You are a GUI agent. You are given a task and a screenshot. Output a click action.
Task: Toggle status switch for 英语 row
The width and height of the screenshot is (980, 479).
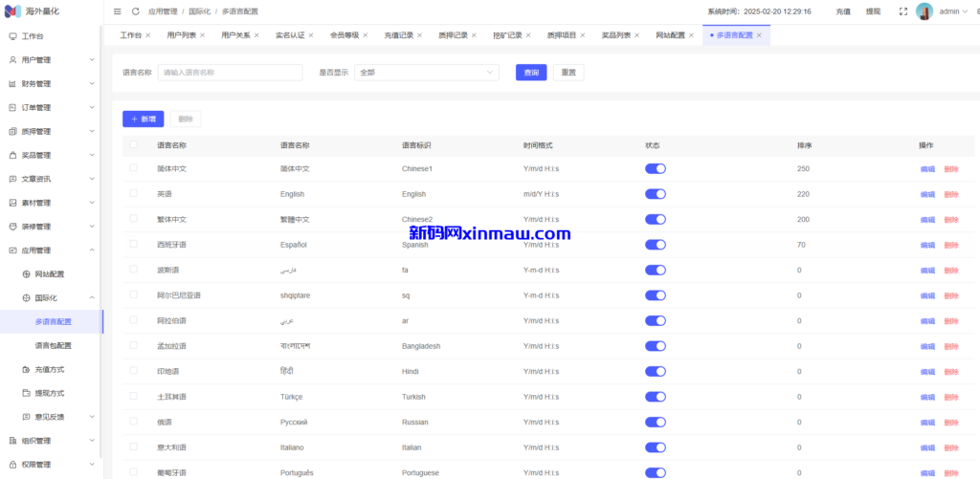[655, 194]
